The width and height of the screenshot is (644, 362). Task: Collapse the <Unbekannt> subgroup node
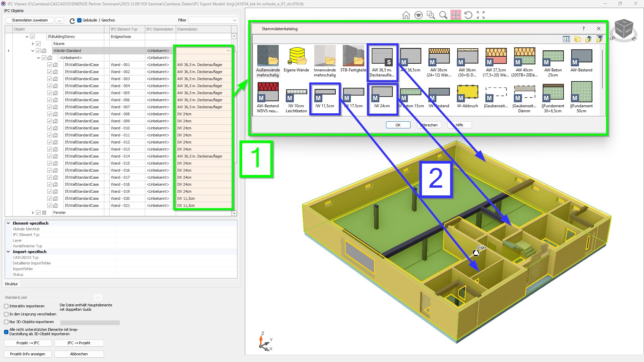39,58
